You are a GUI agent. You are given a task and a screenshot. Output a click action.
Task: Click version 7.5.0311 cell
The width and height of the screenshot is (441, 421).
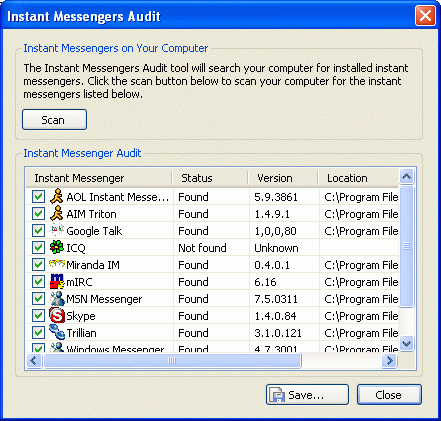[276, 299]
